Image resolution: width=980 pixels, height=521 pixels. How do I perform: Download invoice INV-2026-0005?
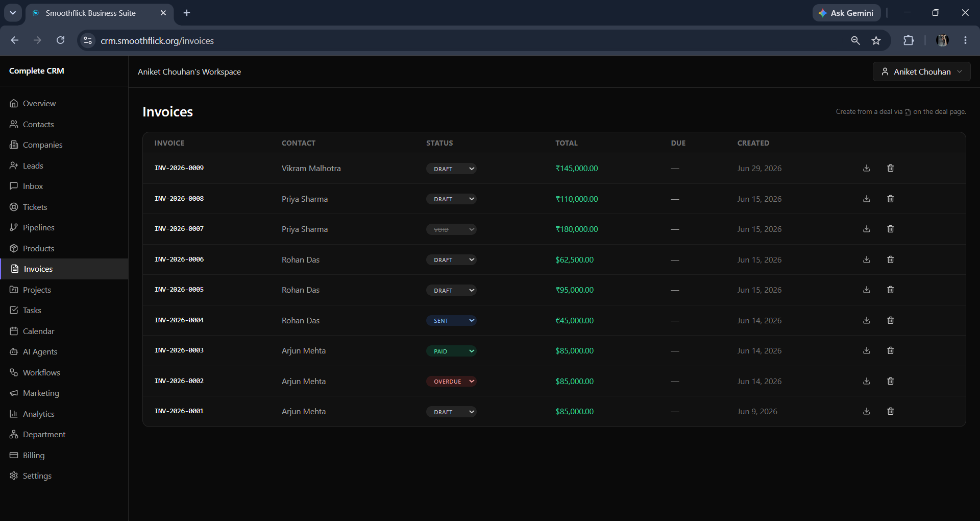866,290
